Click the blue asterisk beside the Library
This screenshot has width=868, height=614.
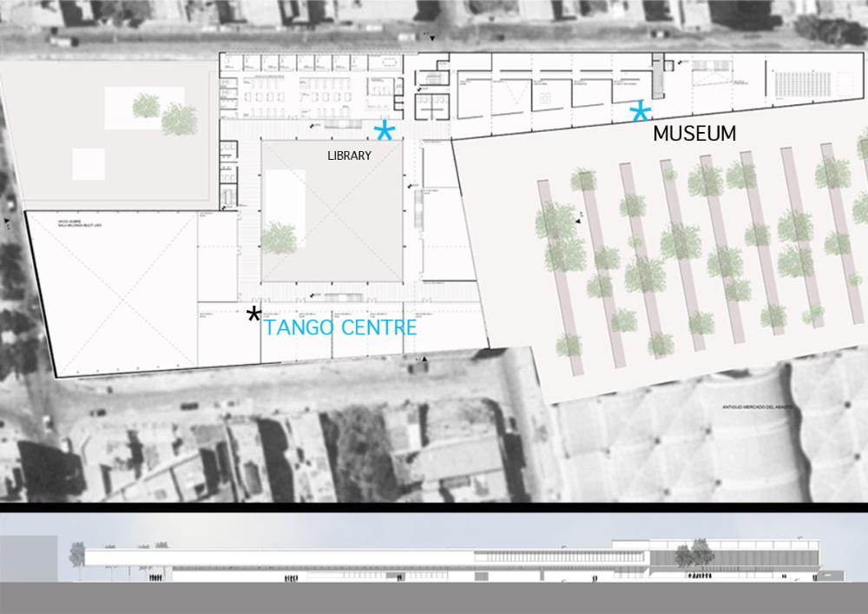tap(384, 131)
